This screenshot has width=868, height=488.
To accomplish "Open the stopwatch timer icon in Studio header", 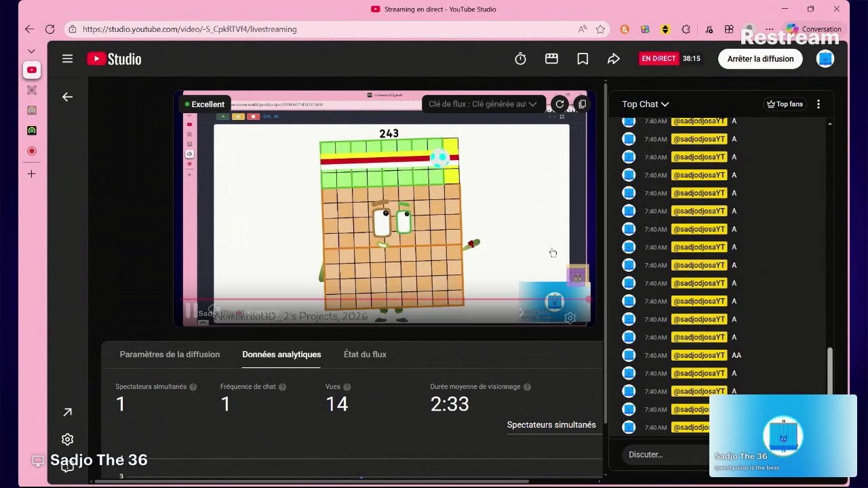I will pyautogui.click(x=520, y=59).
